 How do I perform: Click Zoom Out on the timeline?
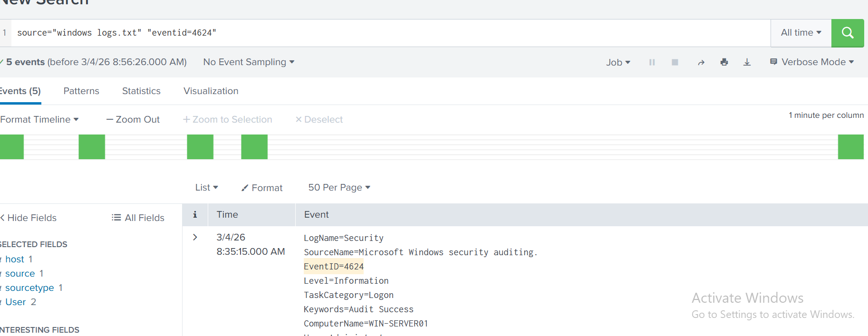click(x=133, y=120)
